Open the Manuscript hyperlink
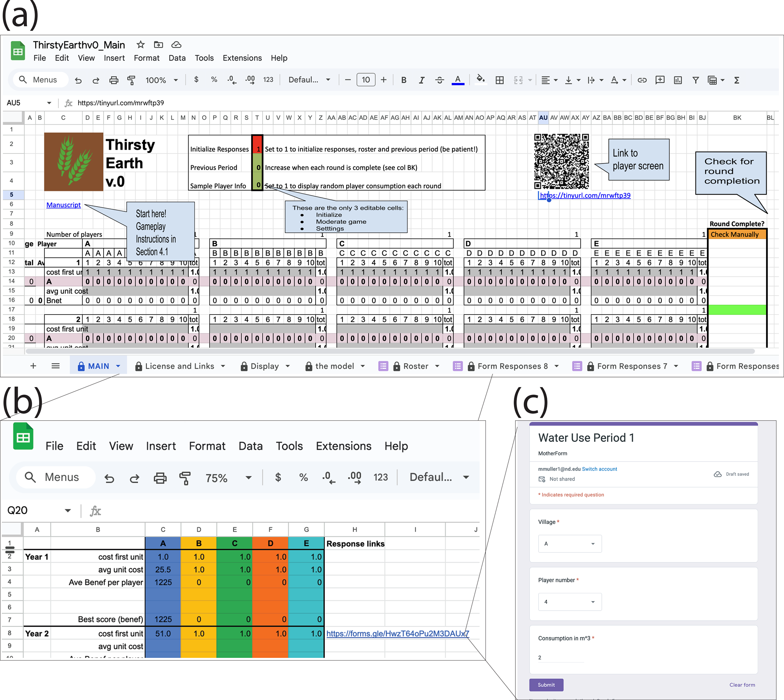The height and width of the screenshot is (700, 784). [63, 205]
